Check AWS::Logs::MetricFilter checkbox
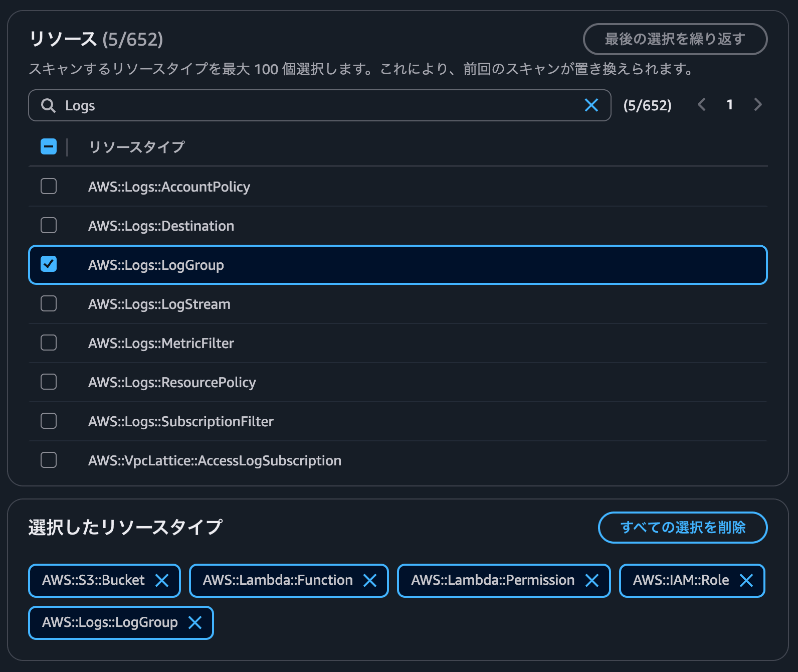 pyautogui.click(x=49, y=343)
